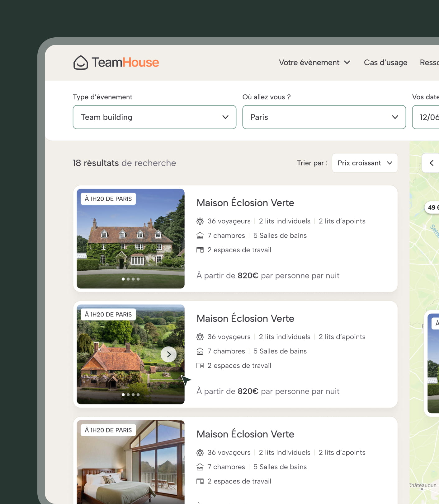439x504 pixels.
Task: Open first listing title "Maison Éclosion Verte"
Action: coord(245,203)
